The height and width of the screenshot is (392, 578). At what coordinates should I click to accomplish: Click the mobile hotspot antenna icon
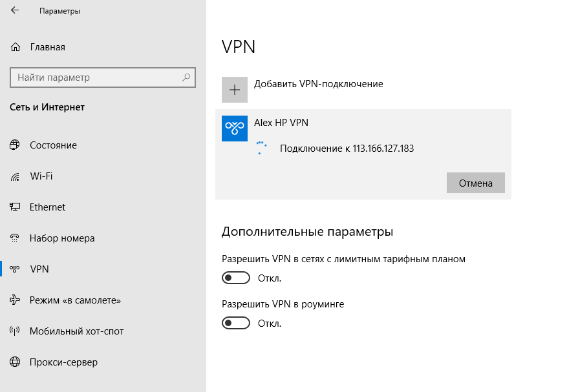click(x=15, y=331)
